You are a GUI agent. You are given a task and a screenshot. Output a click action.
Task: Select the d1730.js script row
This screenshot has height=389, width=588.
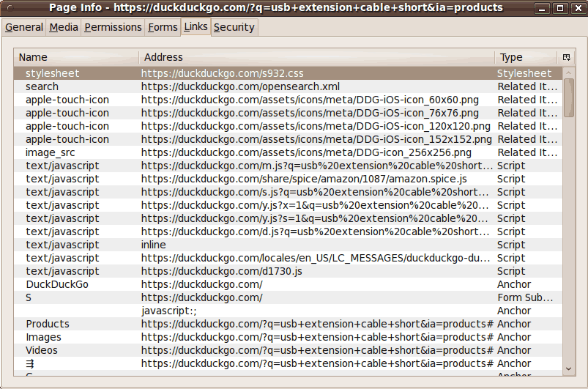288,271
